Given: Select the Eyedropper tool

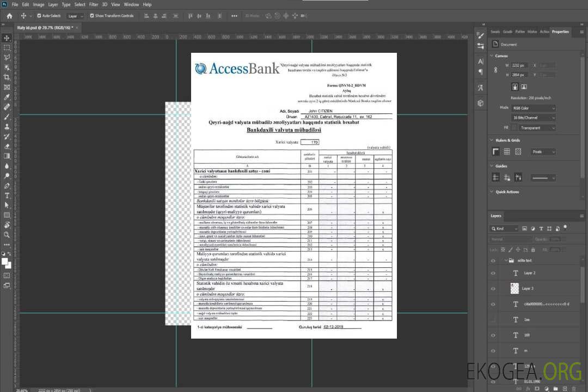Looking at the screenshot, I should tap(7, 97).
